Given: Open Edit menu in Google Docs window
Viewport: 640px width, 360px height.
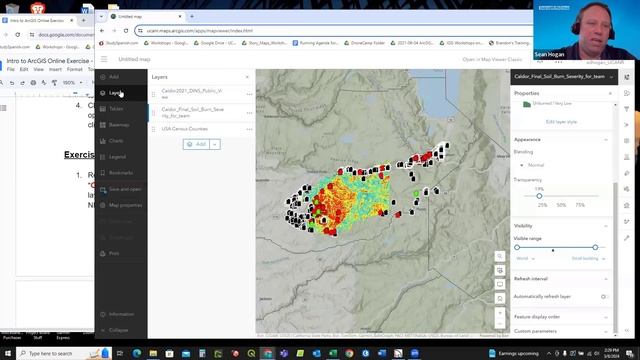Looking at the screenshot, I should [24, 69].
